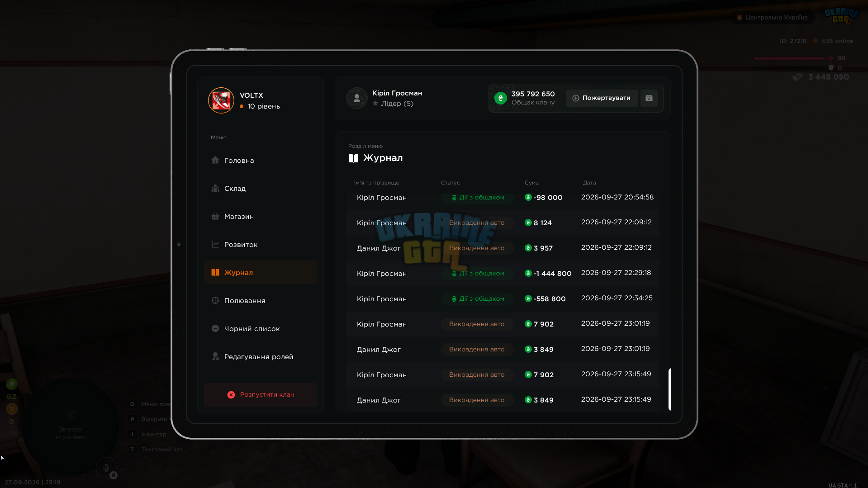The image size is (868, 488).
Task: Click the archive box icon next to Пожертвувати
Action: (649, 98)
